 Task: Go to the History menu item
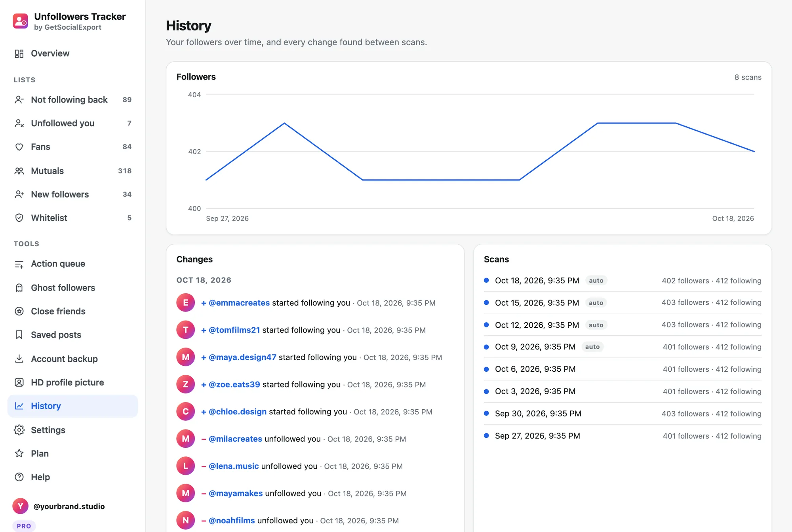point(72,406)
